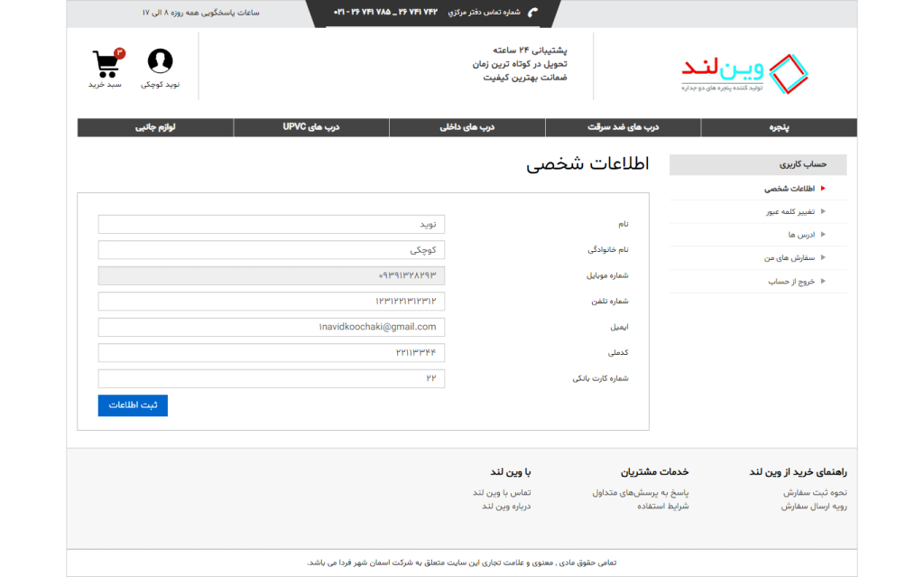Open the shopping cart icon
The image size is (924, 577).
tap(106, 64)
